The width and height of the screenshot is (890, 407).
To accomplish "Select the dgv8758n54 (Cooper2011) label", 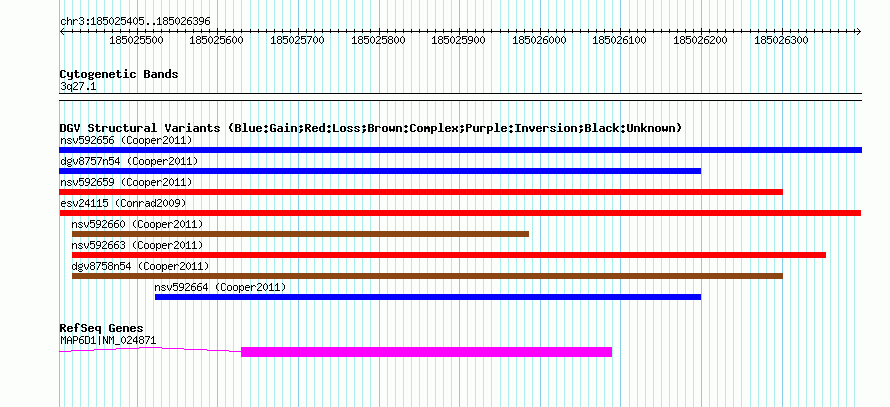I will (140, 266).
